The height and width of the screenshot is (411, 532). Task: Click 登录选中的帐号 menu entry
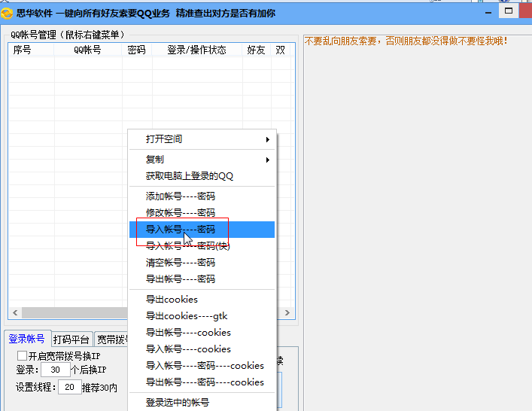tap(202, 403)
